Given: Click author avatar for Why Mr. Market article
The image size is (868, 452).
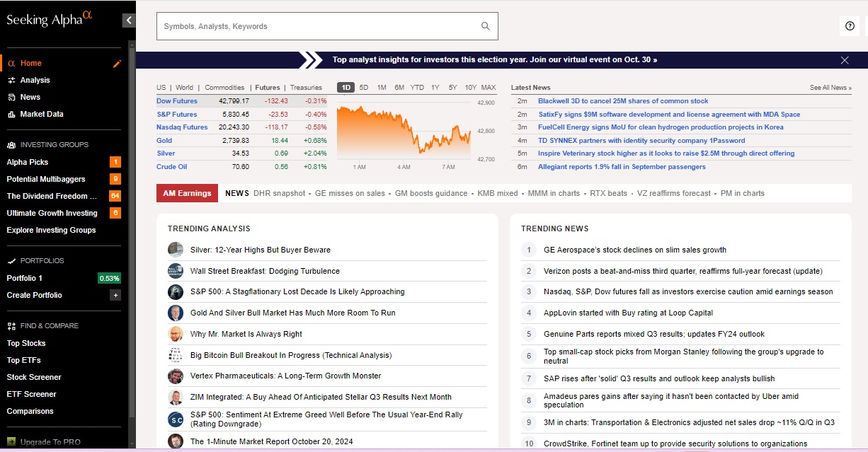Looking at the screenshot, I should coord(176,334).
